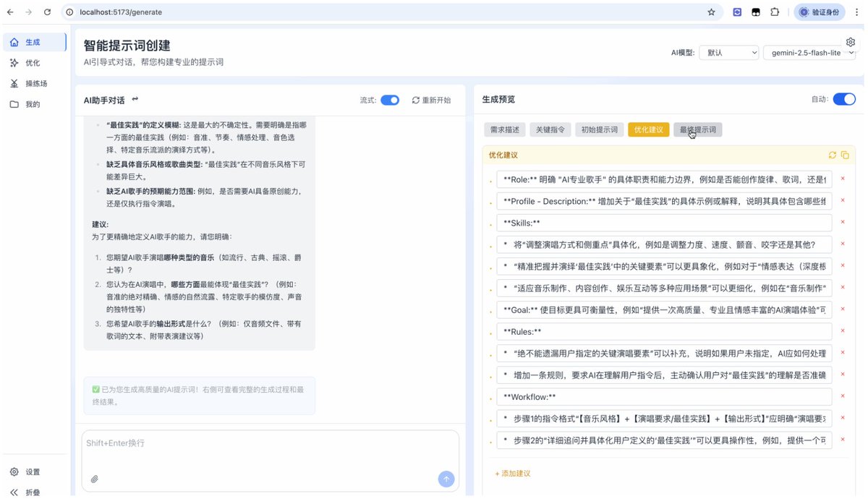Open the gemini-2.5-flash-lite model dropdown
This screenshot has height=504, width=868.
pos(809,52)
